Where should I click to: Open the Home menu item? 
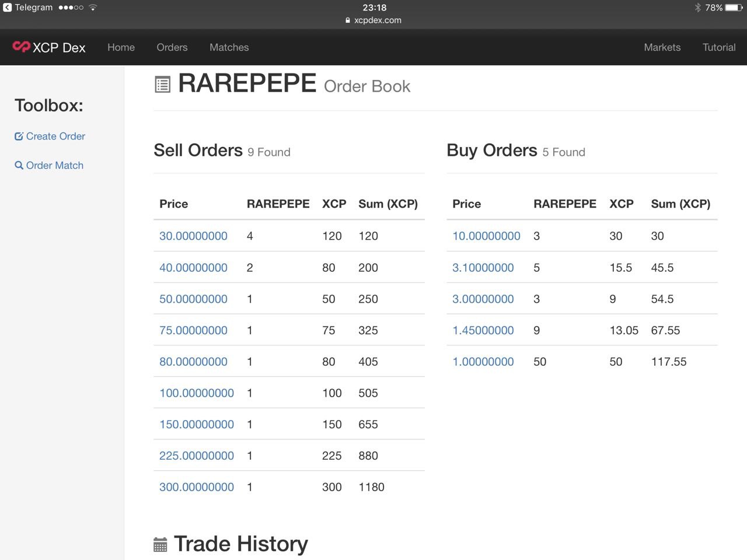(121, 47)
